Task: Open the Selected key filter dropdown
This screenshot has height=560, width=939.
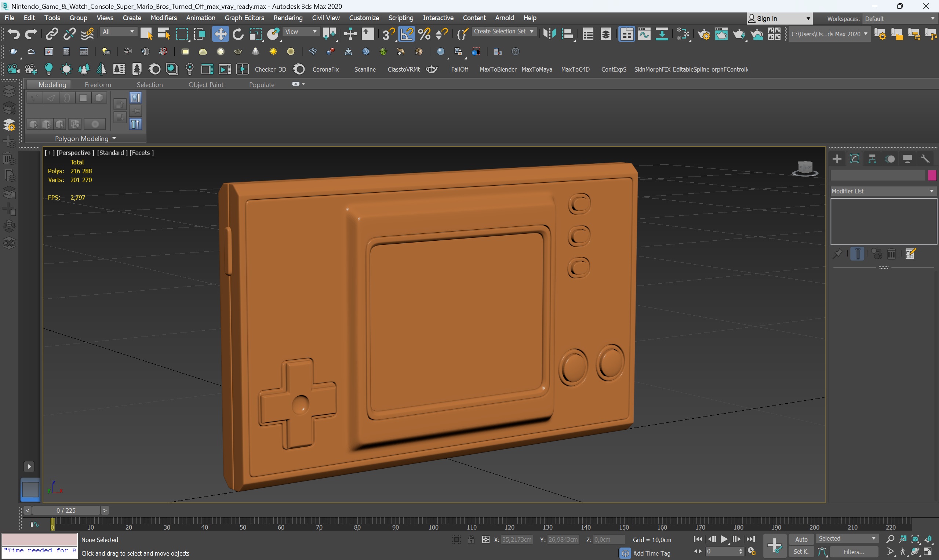Action: tap(847, 538)
